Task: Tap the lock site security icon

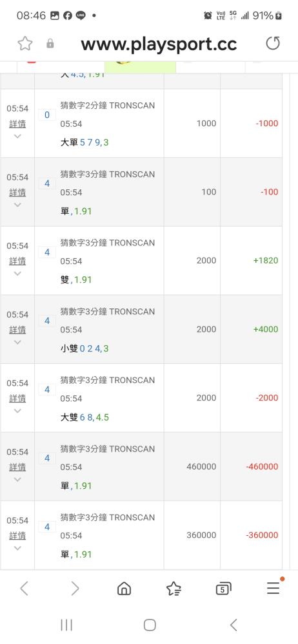Action: pyautogui.click(x=50, y=44)
